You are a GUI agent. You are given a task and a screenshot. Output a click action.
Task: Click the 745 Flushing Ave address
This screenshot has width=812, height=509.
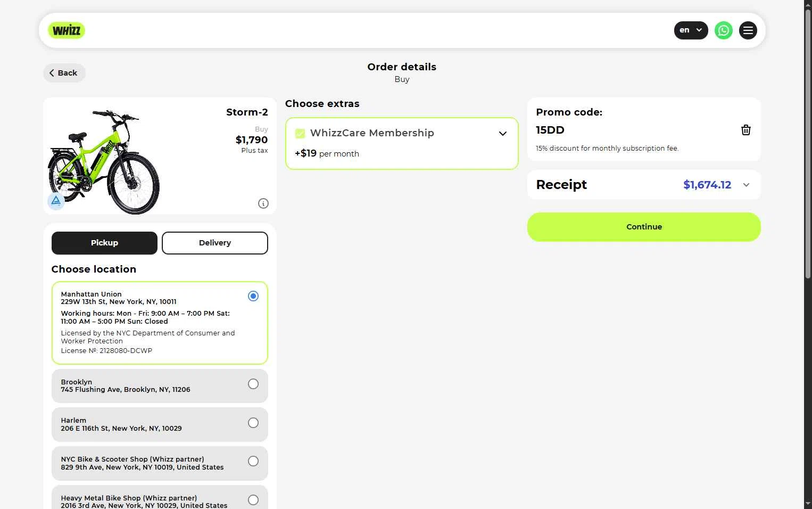[x=126, y=390]
